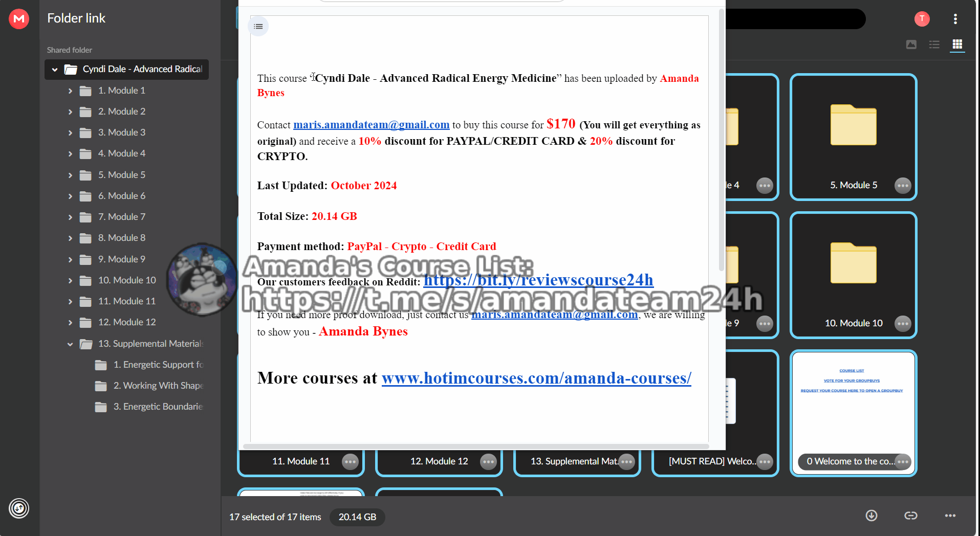
Task: Open options for 13. Supplemental Mat tile
Action: [626, 462]
